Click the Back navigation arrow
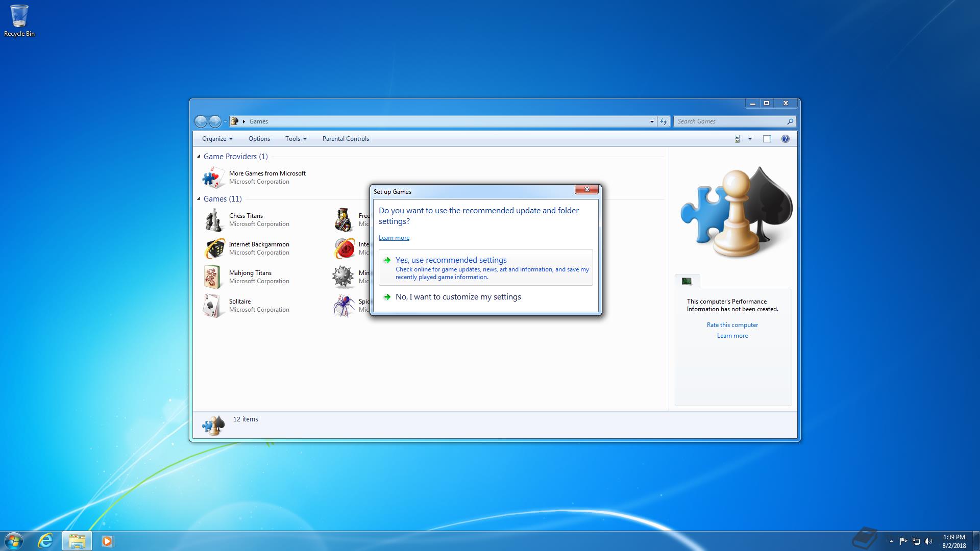This screenshot has height=551, width=980. pos(201,121)
